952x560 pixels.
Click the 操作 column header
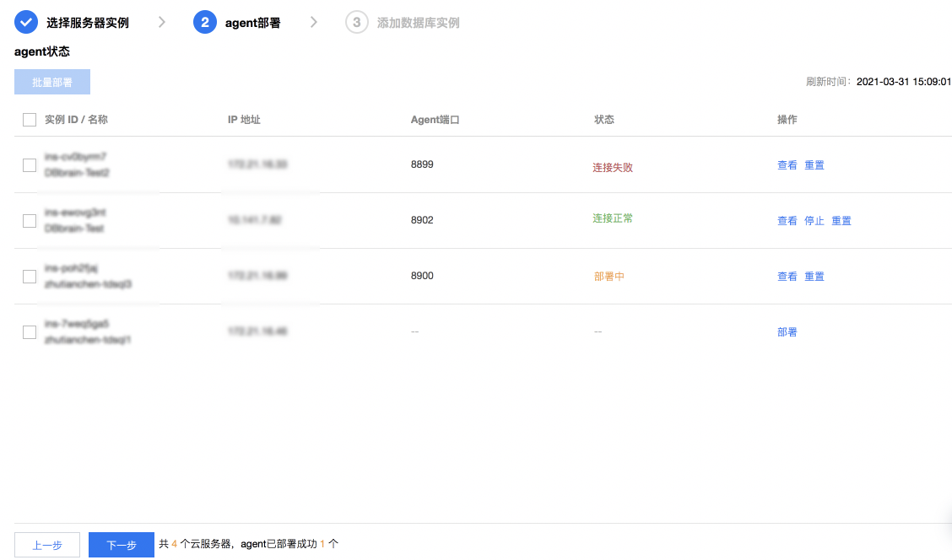tap(787, 120)
